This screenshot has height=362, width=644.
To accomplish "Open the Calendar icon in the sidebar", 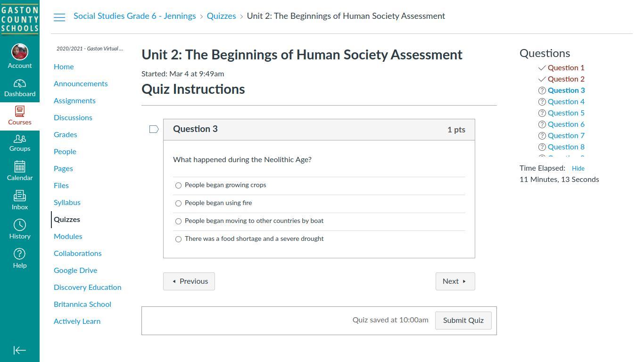I will pyautogui.click(x=20, y=167).
